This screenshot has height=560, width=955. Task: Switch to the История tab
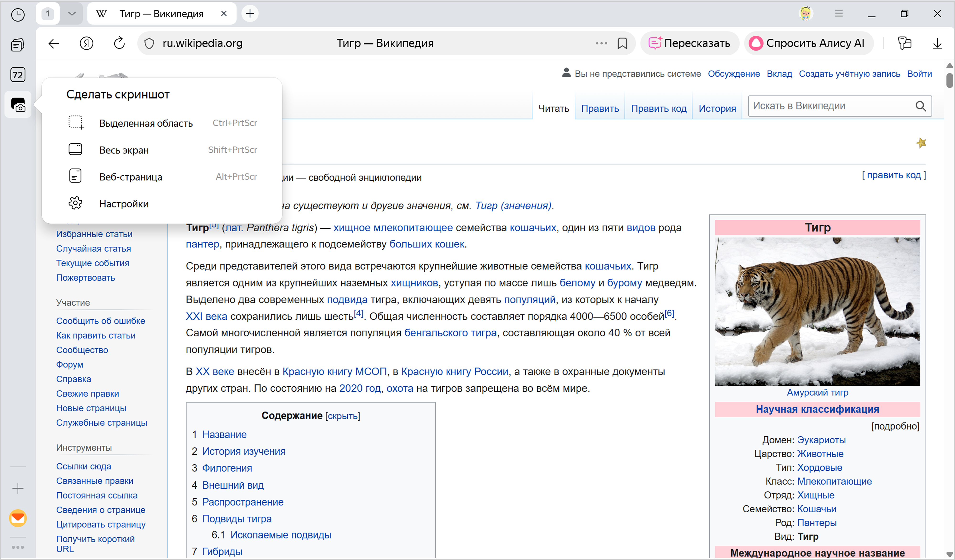tap(717, 109)
